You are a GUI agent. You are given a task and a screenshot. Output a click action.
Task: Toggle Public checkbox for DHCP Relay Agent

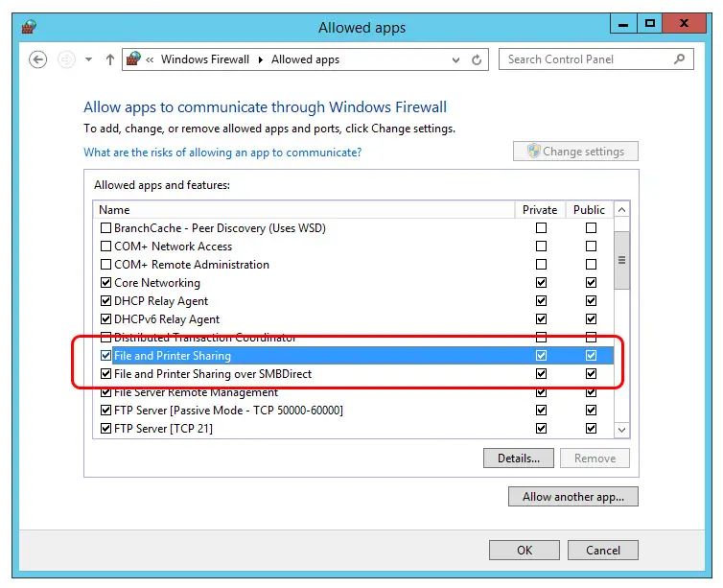(x=591, y=301)
